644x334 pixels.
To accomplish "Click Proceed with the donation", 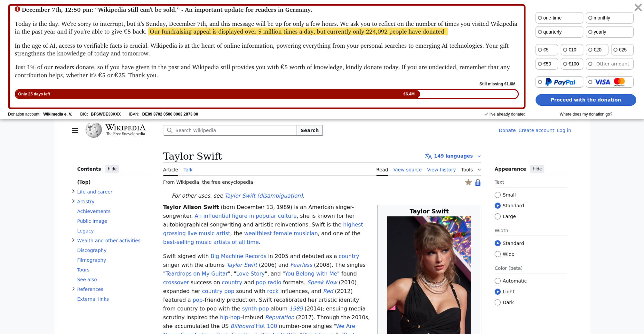I will 586,100.
